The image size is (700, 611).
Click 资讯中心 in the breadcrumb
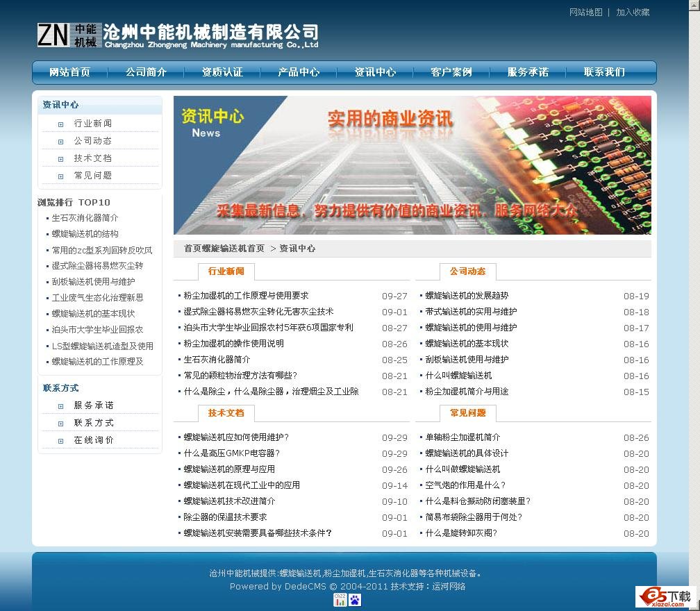297,249
